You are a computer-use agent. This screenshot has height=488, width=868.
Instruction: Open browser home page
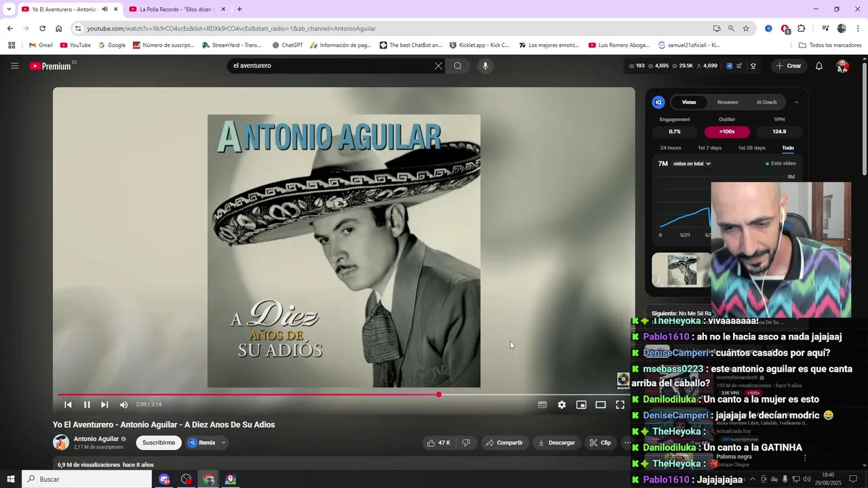[59, 28]
